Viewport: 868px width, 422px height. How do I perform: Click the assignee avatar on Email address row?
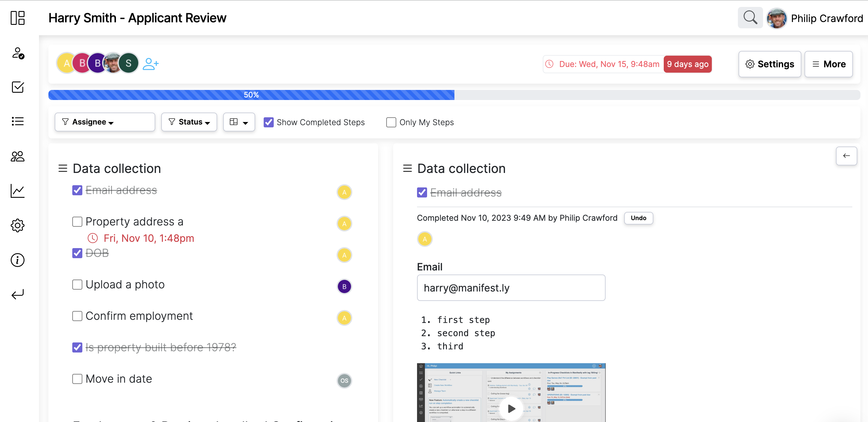point(344,192)
